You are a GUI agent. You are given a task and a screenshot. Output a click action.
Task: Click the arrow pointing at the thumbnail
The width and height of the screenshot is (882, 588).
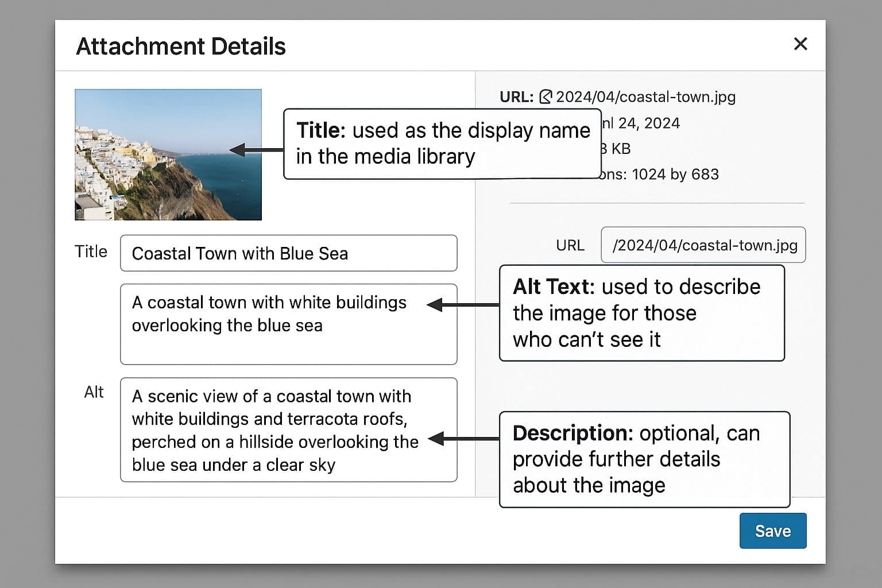click(x=256, y=150)
